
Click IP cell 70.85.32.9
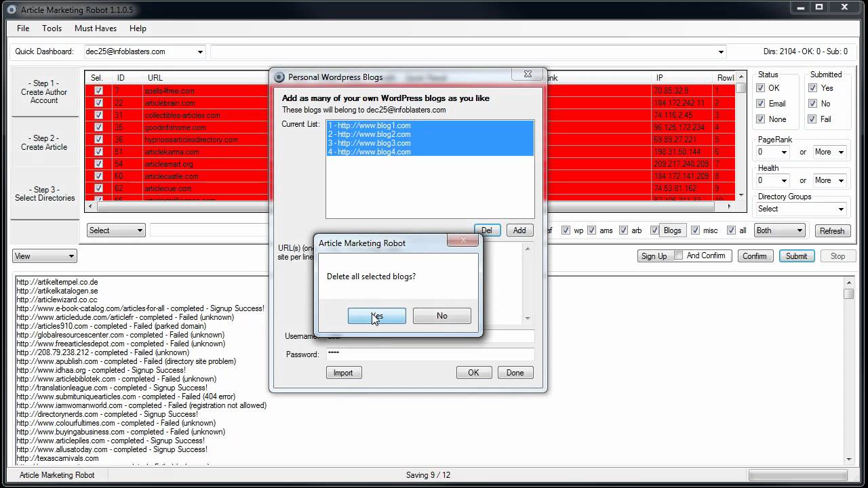(671, 91)
